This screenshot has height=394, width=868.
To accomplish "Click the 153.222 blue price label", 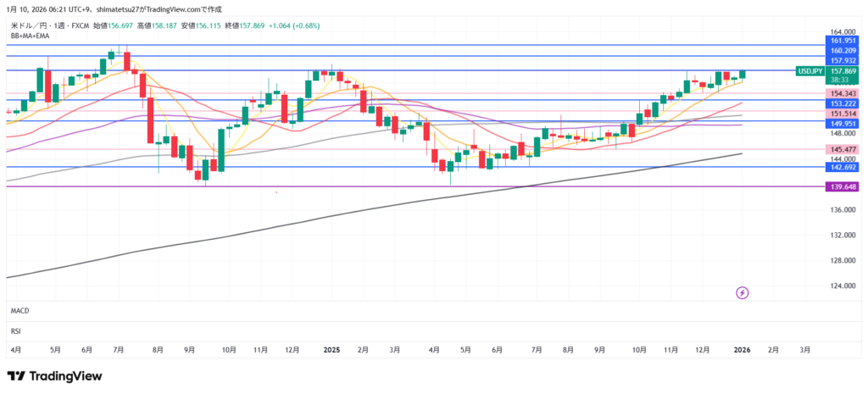I will [843, 103].
